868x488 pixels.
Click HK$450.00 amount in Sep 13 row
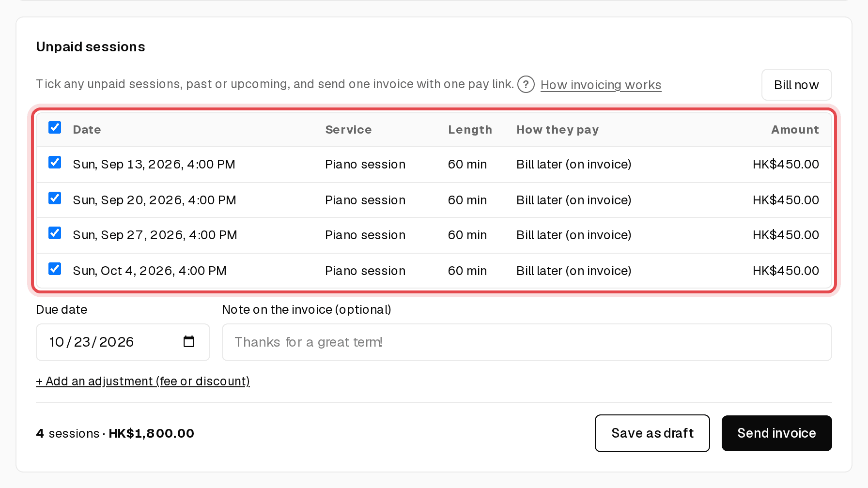786,165
